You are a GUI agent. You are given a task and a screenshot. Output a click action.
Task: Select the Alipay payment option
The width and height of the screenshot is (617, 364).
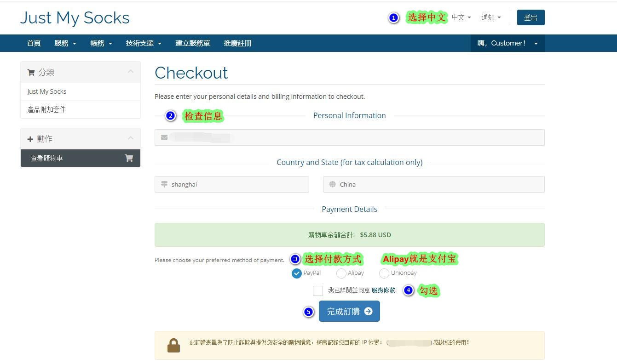(x=341, y=273)
